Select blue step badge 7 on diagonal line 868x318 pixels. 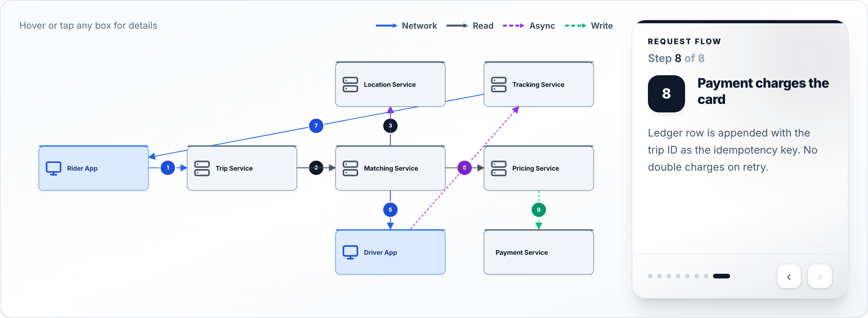316,126
